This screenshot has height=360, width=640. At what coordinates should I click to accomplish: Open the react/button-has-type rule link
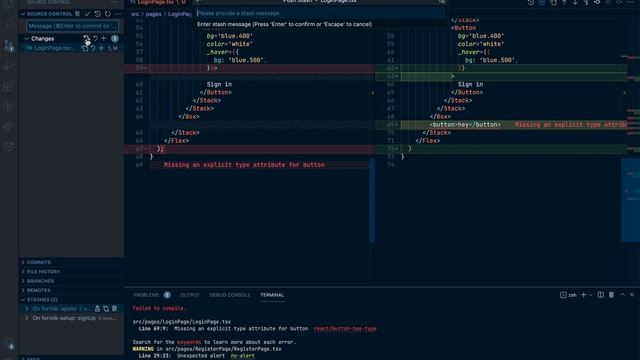[345, 329]
